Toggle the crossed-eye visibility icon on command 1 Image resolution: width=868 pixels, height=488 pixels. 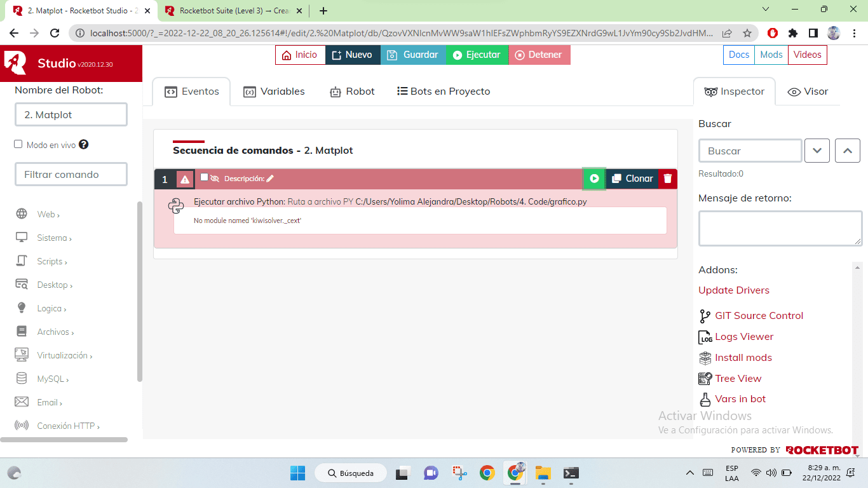[x=215, y=179]
